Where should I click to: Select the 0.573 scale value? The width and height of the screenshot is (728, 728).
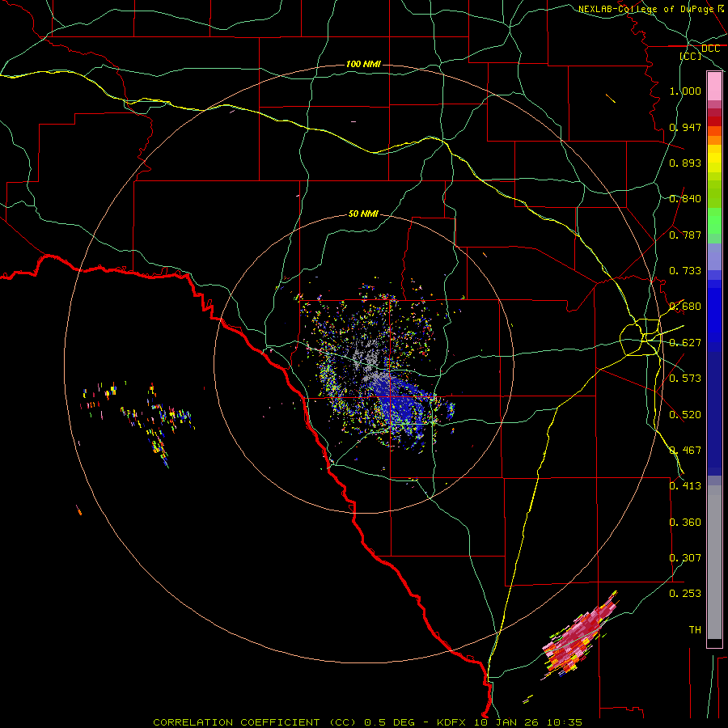(x=685, y=379)
